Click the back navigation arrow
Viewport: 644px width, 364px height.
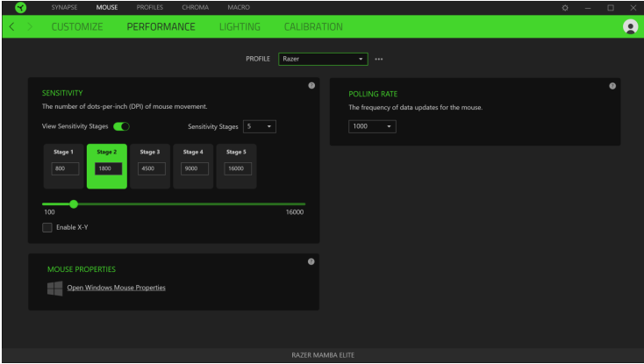click(11, 27)
